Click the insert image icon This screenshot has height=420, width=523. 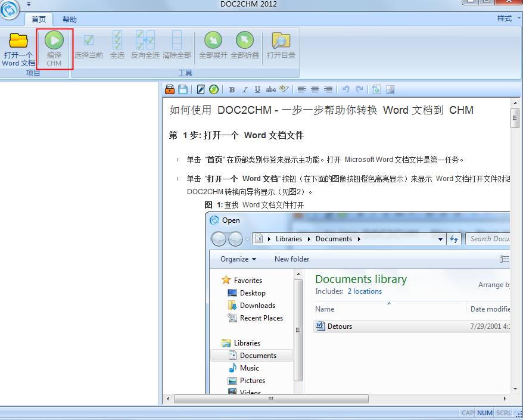tap(390, 89)
